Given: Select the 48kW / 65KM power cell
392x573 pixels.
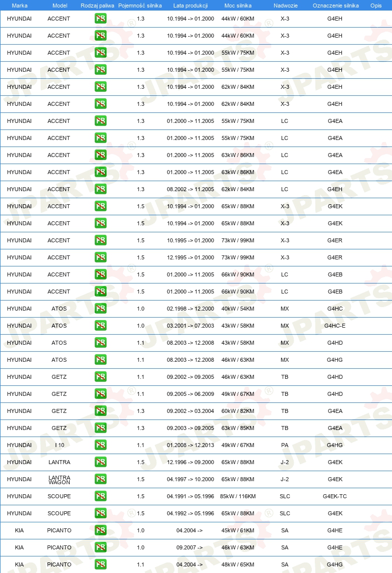Looking at the screenshot, I should 238,564.
